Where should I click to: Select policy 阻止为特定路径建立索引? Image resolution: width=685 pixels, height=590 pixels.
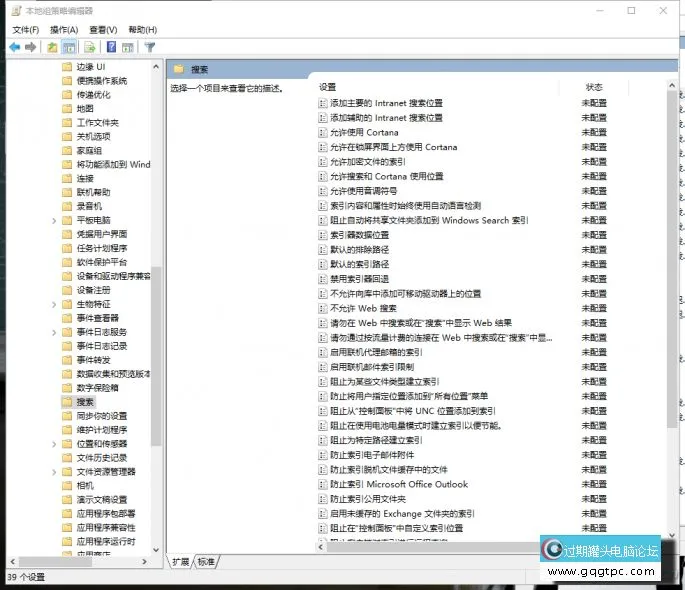[376, 441]
